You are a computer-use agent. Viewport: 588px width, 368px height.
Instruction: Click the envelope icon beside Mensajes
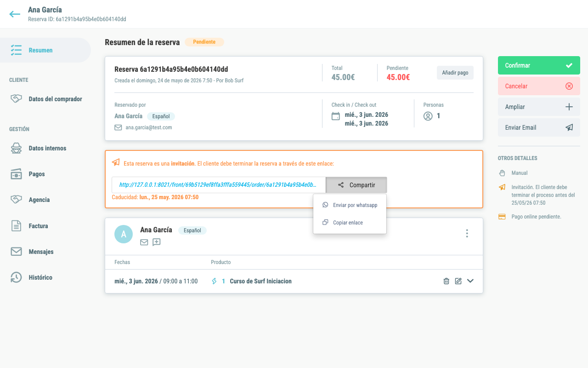coord(16,252)
